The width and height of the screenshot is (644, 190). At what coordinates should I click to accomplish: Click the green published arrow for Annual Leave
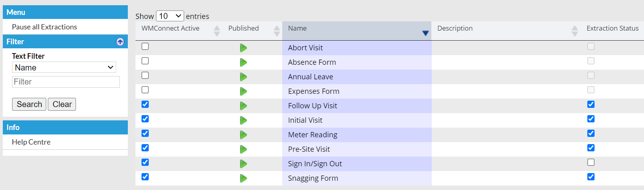243,77
